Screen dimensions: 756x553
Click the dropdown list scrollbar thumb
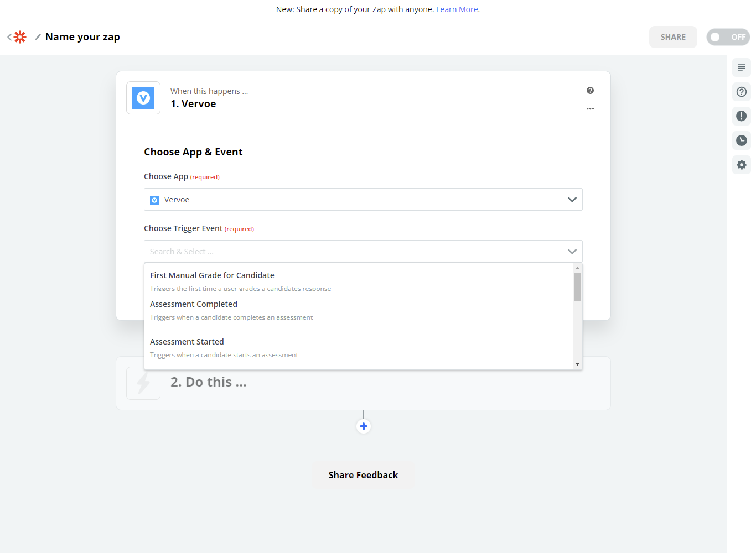577,287
